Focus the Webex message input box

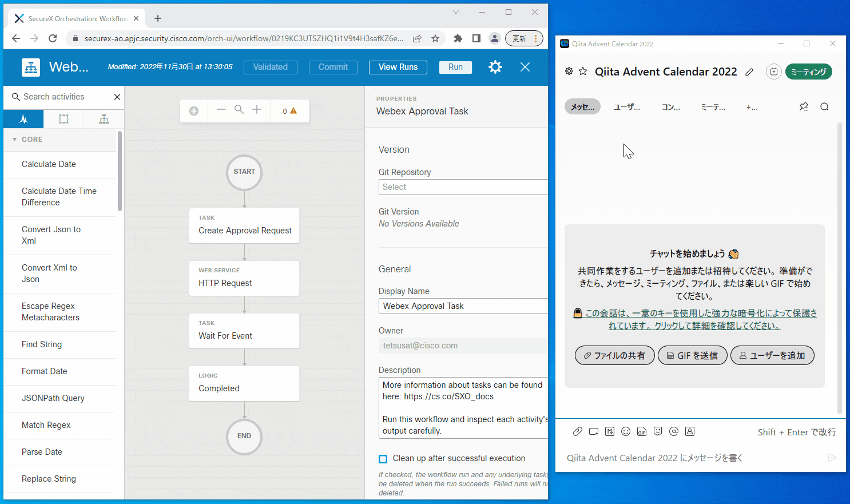click(692, 458)
